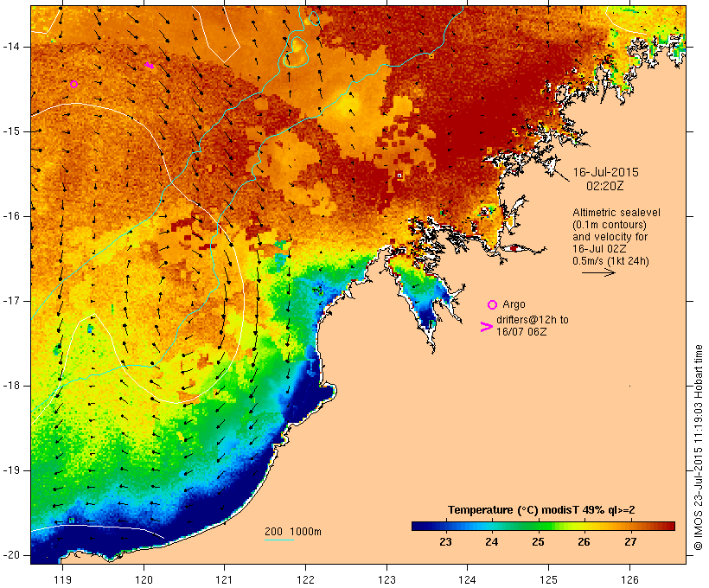Click the magenta Argo legend circle
709x588 pixels.
click(493, 305)
